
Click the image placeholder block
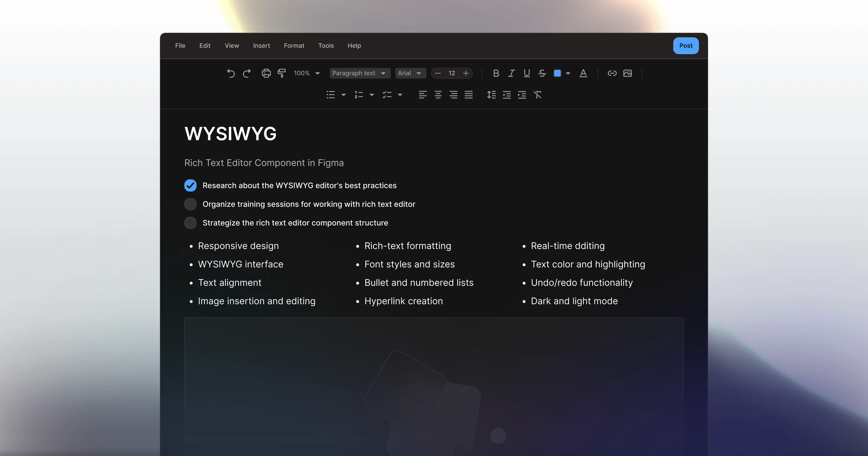click(x=434, y=387)
